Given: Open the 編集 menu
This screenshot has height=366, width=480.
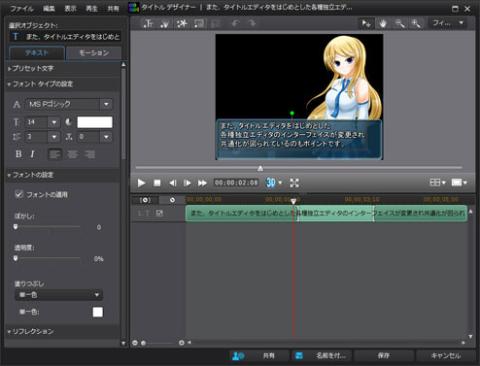Looking at the screenshot, I should pos(49,9).
